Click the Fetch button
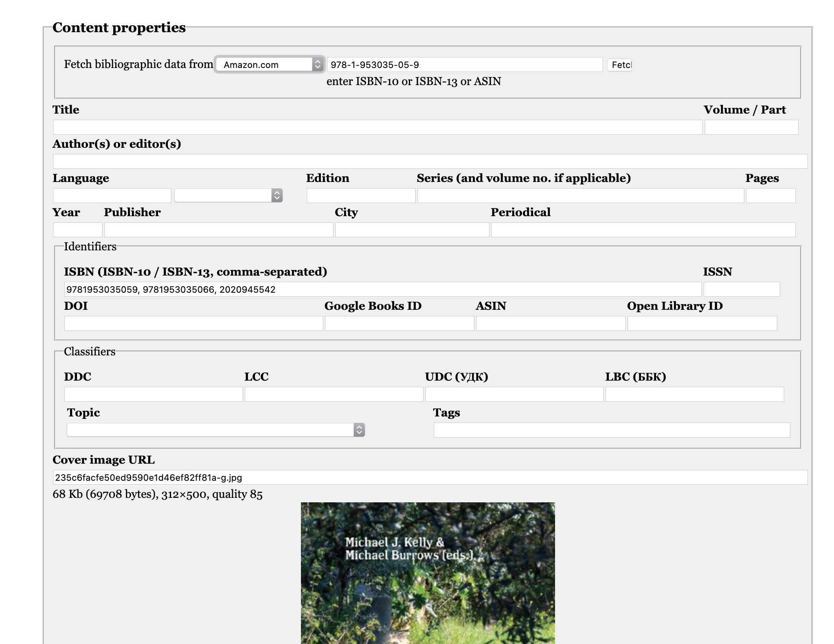 click(619, 65)
